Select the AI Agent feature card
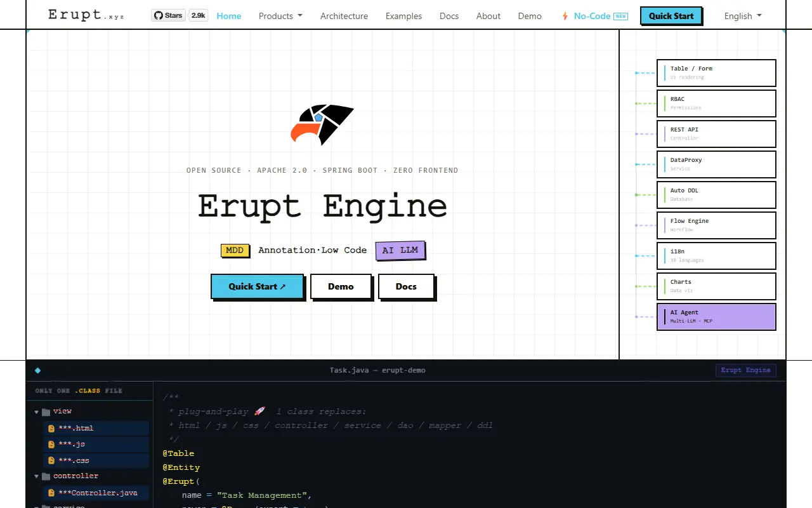The height and width of the screenshot is (508, 812). point(716,317)
